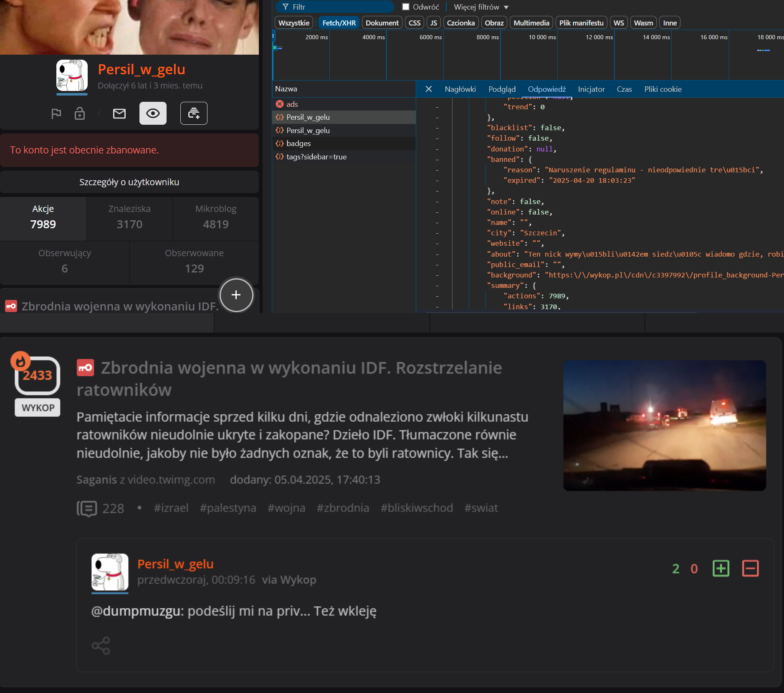Image resolution: width=784 pixels, height=693 pixels.
Task: Upvote the comment with green plus
Action: pos(721,568)
